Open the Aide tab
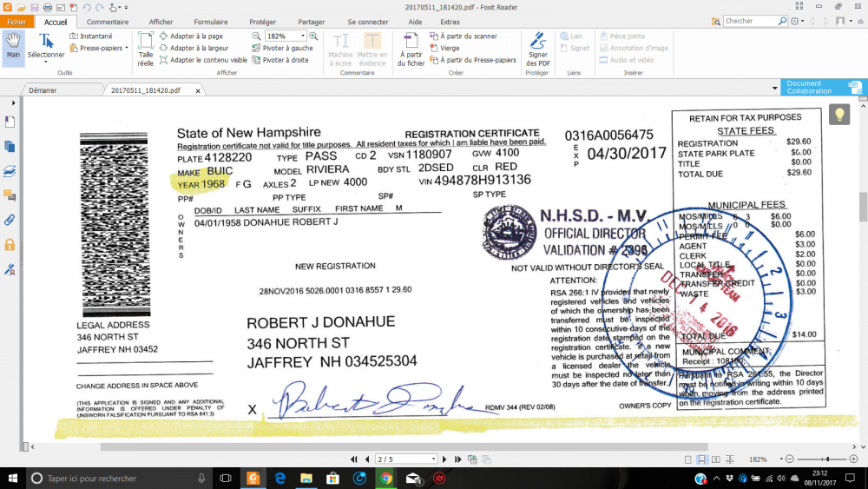This screenshot has width=868, height=489. point(415,23)
